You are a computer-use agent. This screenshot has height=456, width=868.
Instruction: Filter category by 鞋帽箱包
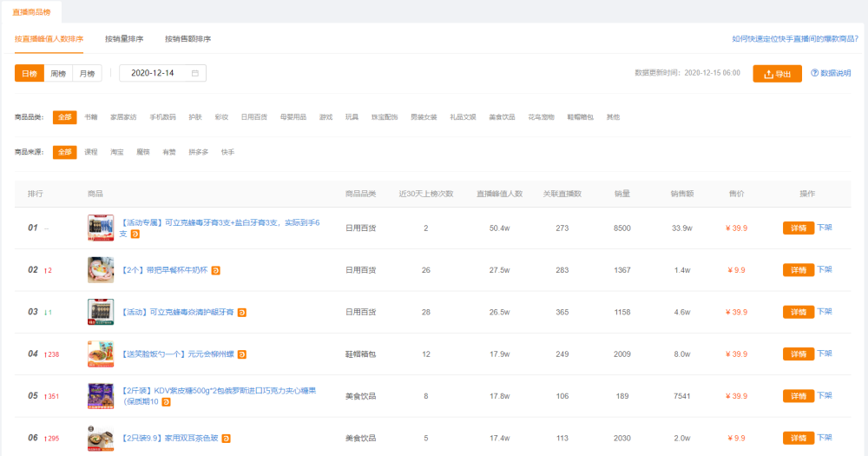point(581,117)
